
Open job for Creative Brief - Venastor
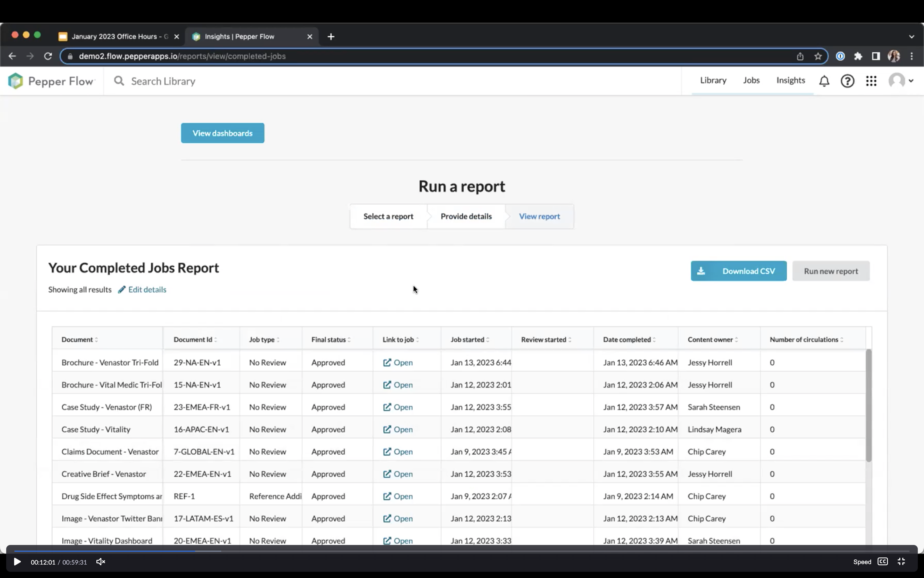click(x=398, y=474)
